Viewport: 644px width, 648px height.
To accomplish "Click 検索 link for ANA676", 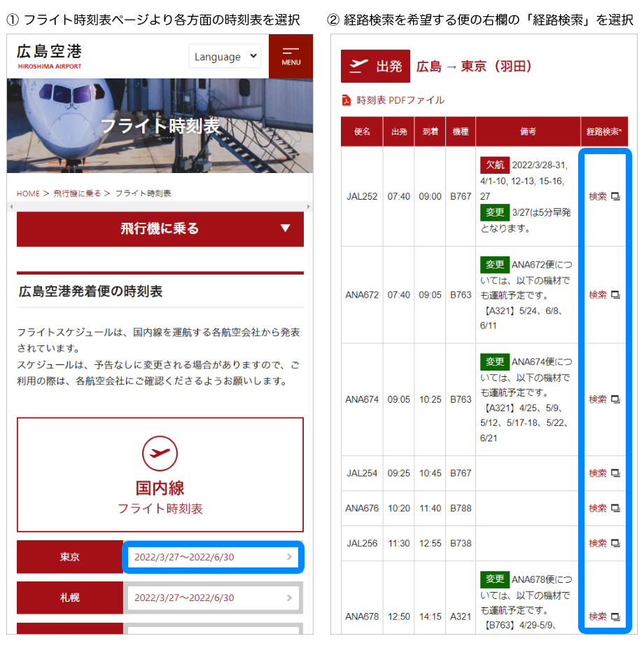I will pyautogui.click(x=597, y=508).
